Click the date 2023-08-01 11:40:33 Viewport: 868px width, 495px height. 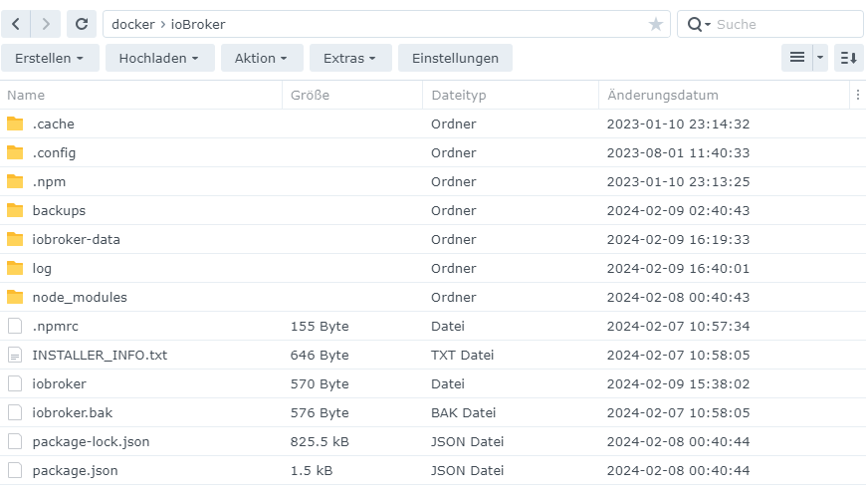tap(678, 152)
